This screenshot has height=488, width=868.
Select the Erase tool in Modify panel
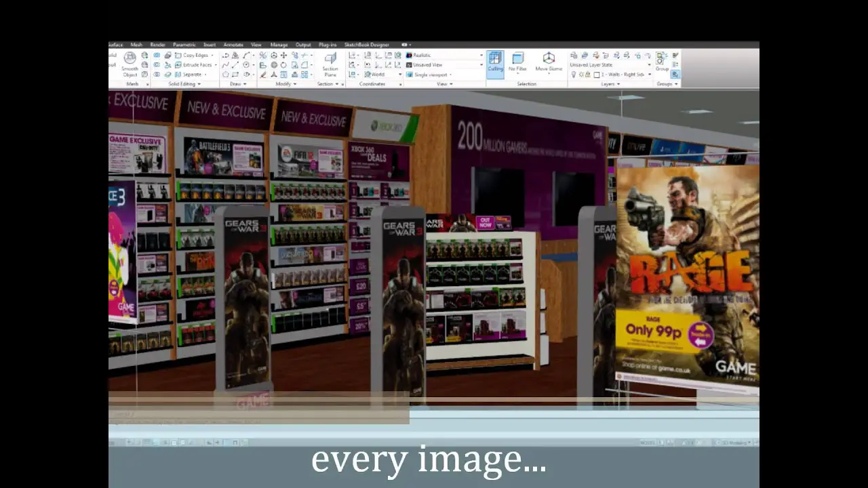point(263,75)
